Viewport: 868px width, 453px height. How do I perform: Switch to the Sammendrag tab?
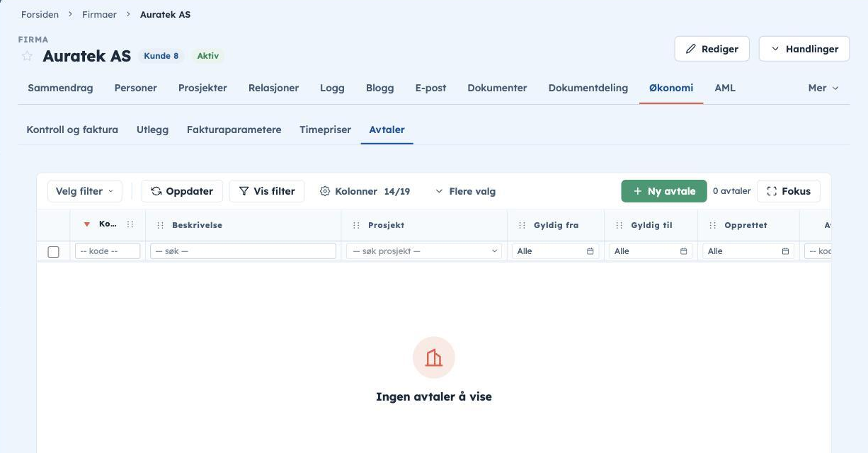point(60,88)
